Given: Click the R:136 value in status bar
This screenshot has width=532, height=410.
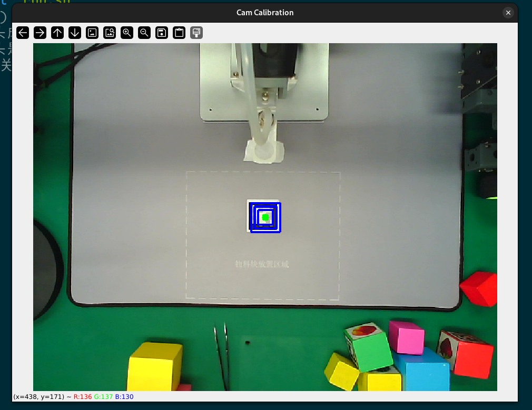Looking at the screenshot, I should pyautogui.click(x=83, y=396).
